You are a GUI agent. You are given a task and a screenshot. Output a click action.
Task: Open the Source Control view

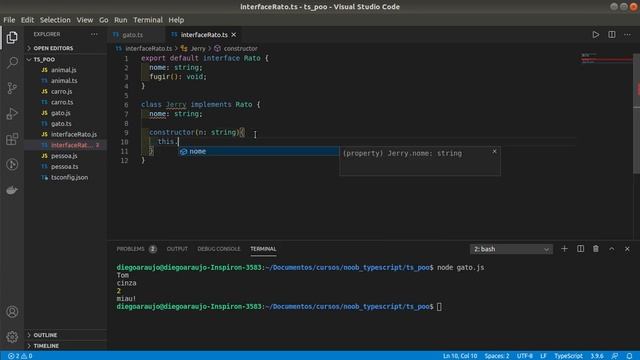[12, 88]
